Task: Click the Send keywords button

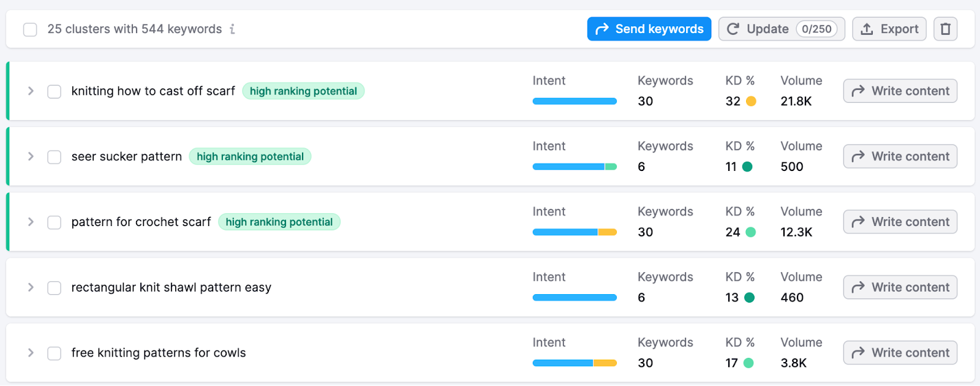Action: [x=649, y=29]
